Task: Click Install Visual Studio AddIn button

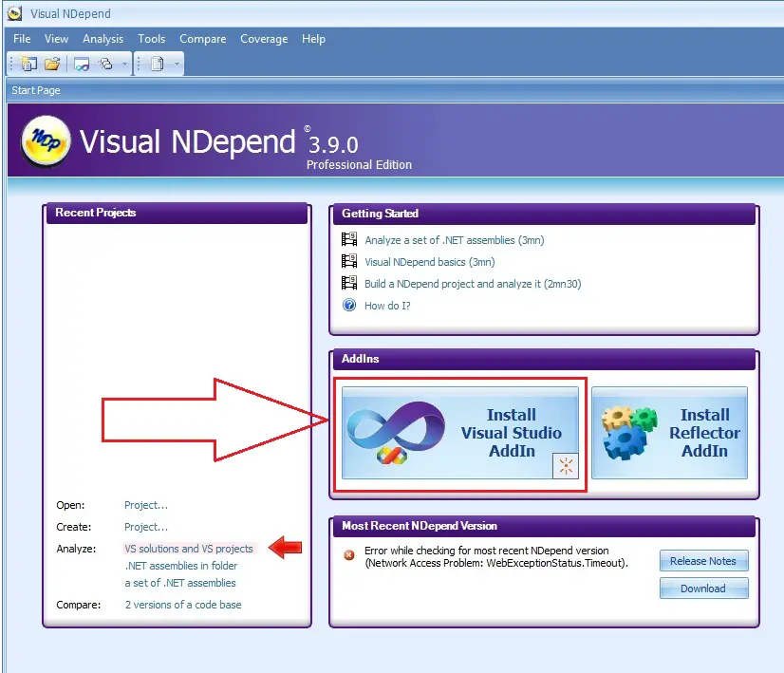Action: pos(460,433)
